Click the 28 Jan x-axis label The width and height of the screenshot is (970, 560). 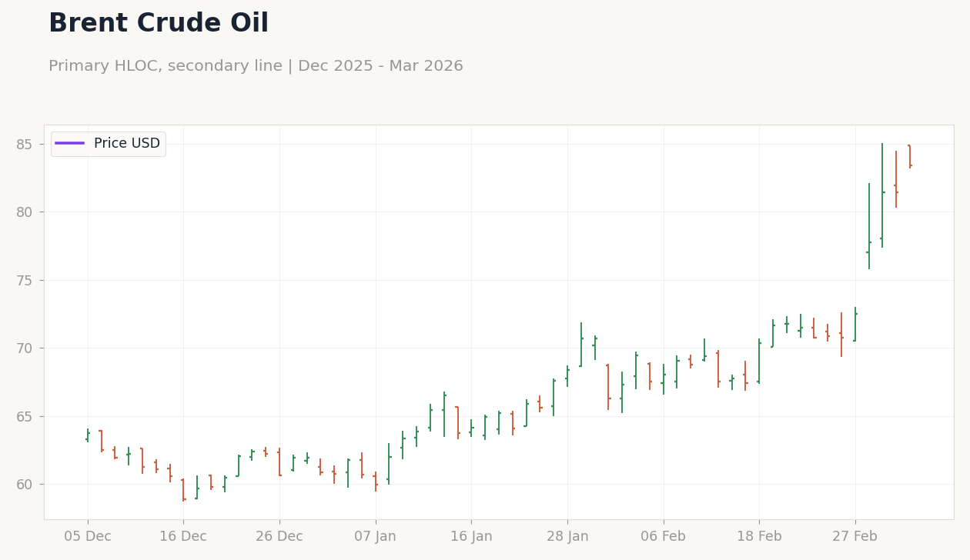pos(567,537)
